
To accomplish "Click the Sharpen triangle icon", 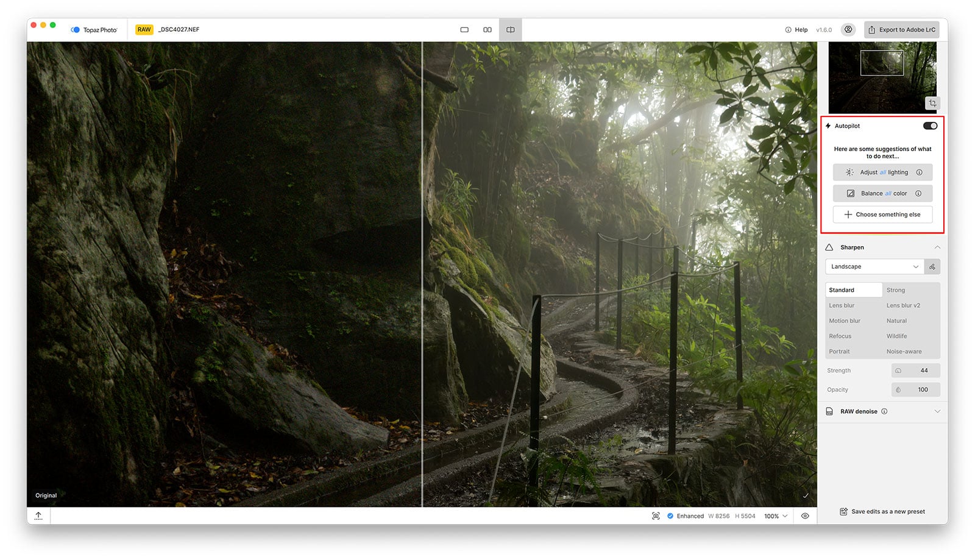I will tap(829, 247).
